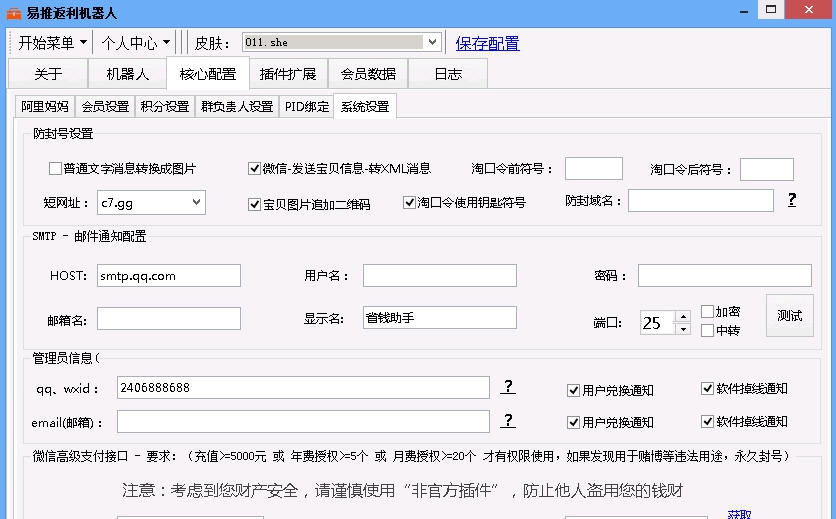Close the 易推返利机器人 window
836x519 pixels.
[809, 10]
